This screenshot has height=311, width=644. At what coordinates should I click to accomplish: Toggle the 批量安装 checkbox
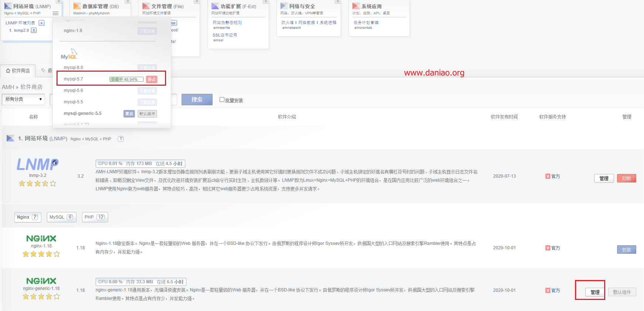[222, 100]
